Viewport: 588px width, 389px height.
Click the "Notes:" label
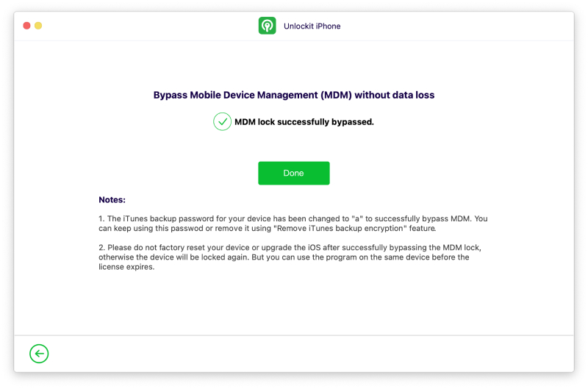(112, 199)
